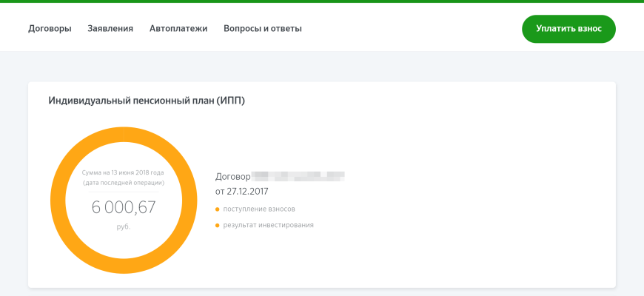Go to the Заявления section
644x296 pixels.
pyautogui.click(x=110, y=29)
